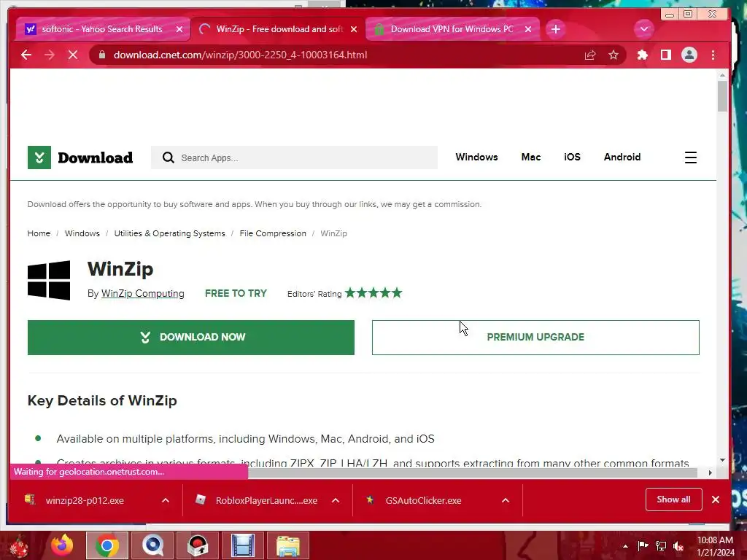The image size is (747, 560).
Task: Click the network tray icon
Action: click(x=661, y=545)
